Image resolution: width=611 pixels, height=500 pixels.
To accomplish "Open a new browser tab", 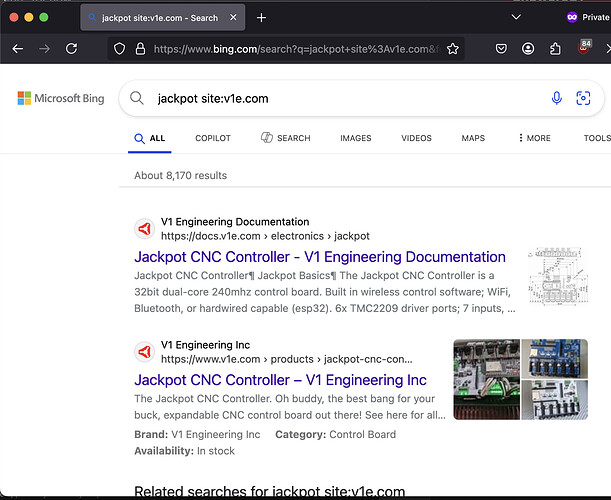I will point(261,18).
